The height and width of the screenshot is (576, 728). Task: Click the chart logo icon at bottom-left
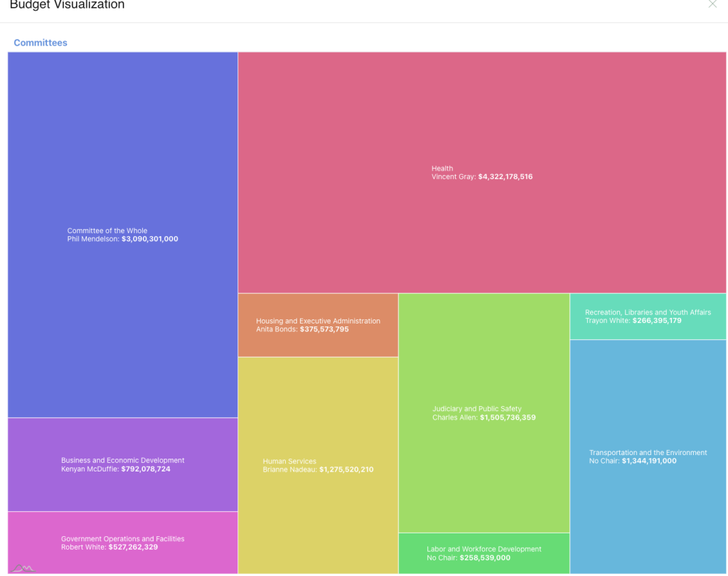(23, 567)
